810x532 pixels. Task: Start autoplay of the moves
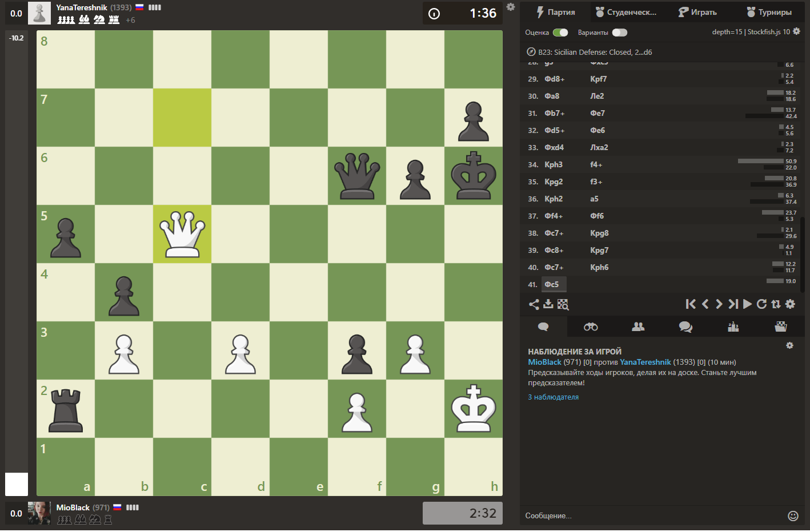(x=747, y=304)
